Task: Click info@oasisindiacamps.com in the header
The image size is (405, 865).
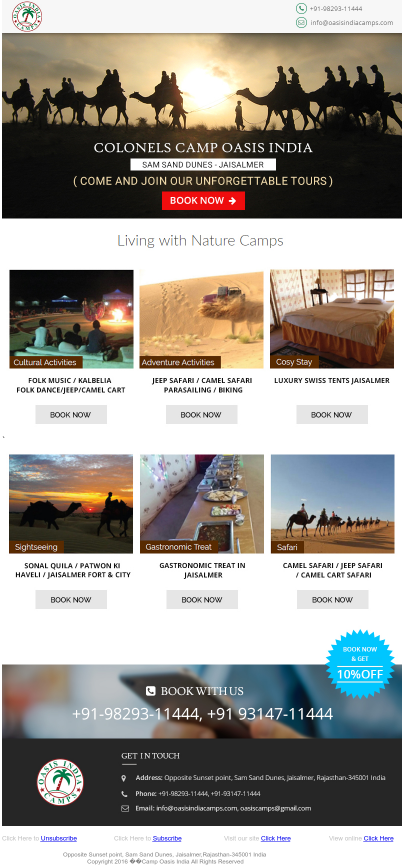Action: [351, 23]
